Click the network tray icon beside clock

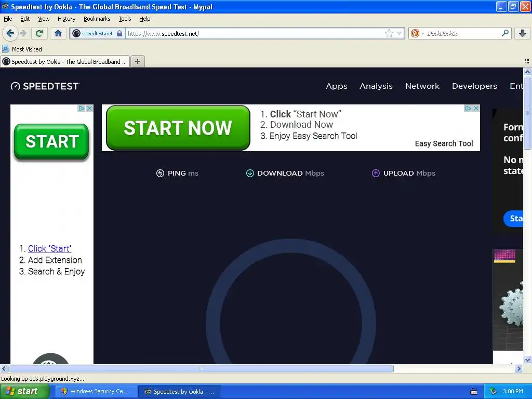coord(494,392)
